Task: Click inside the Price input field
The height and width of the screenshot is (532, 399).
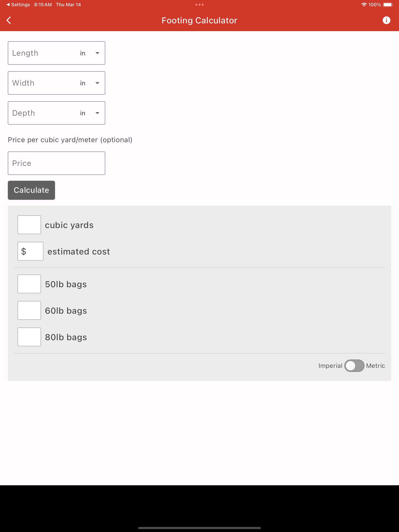Action: (56, 163)
